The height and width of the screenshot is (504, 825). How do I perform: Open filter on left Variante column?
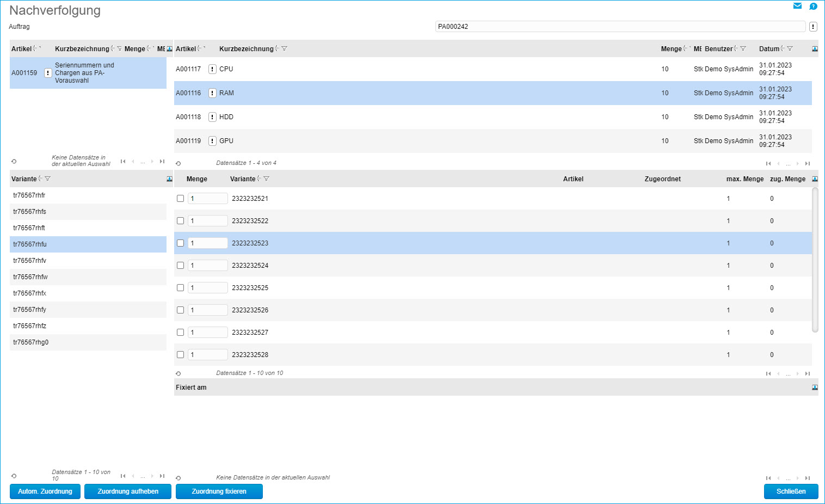point(48,179)
